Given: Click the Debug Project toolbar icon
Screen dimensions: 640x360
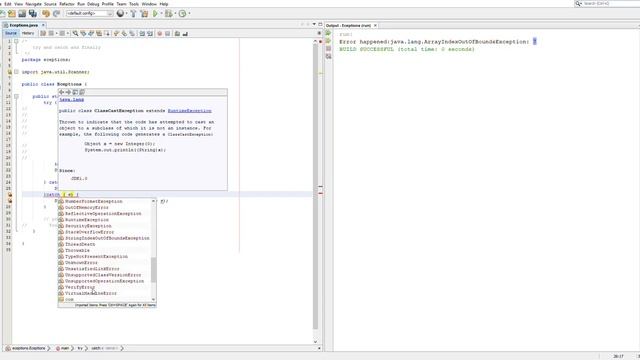Looking at the screenshot, I should [x=168, y=13].
